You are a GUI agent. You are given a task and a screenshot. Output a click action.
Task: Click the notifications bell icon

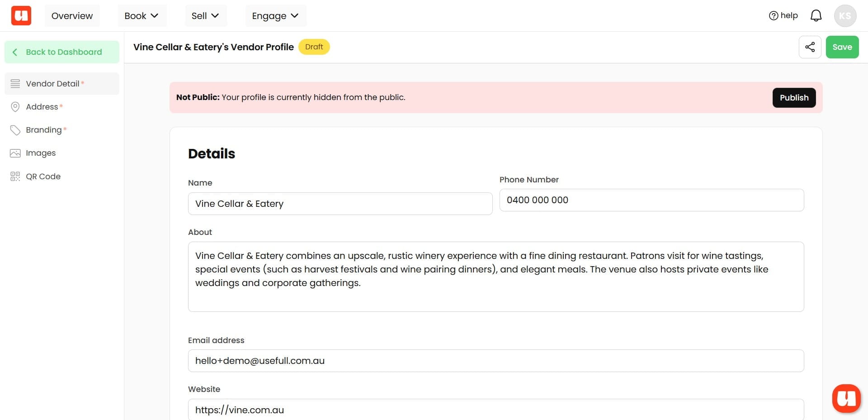point(816,15)
